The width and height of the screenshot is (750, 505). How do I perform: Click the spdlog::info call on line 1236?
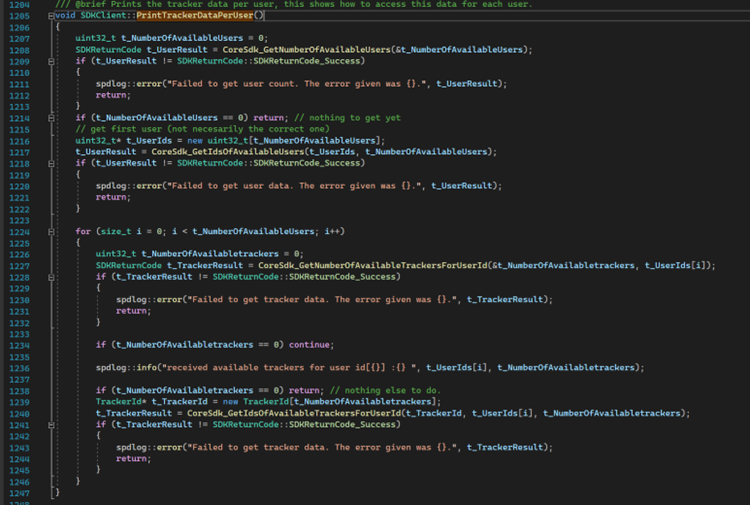click(x=126, y=368)
